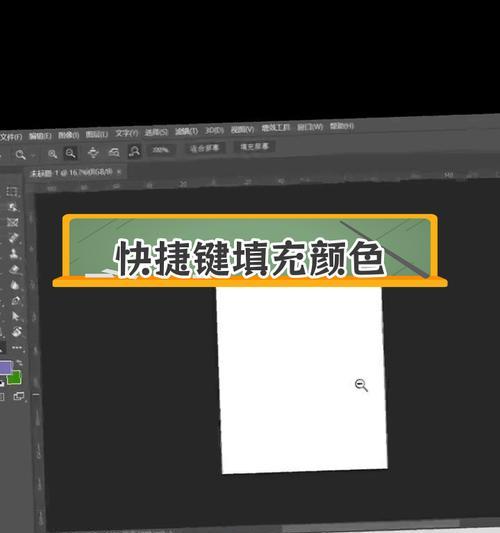The height and width of the screenshot is (533, 500).
Task: Open the 图层(L) menu
Action: [97, 134]
